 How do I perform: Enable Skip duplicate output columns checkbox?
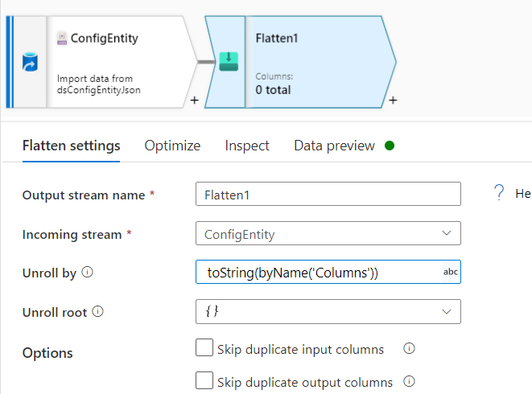[204, 381]
